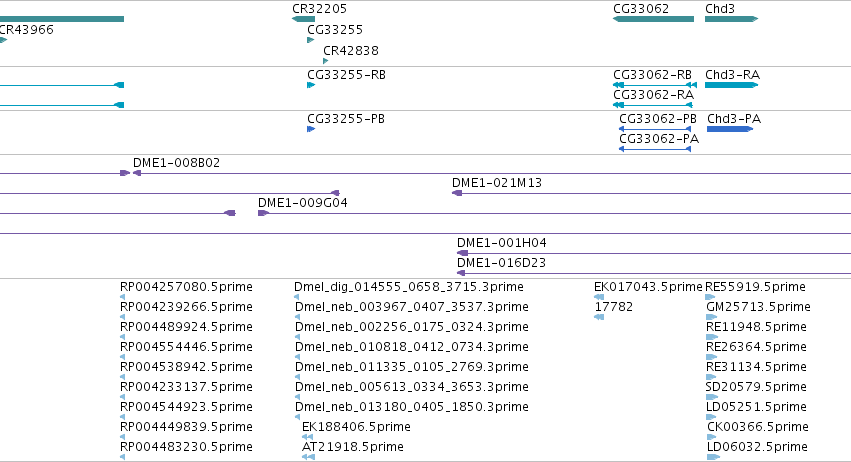Select the CG33062 gene bar
Image resolution: width=851 pixels, height=462 pixels.
point(653,19)
